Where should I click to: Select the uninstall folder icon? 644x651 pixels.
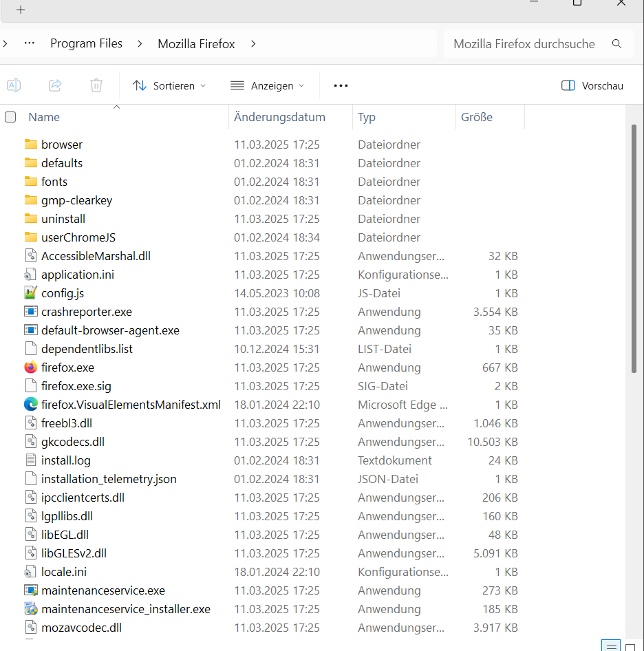(31, 218)
